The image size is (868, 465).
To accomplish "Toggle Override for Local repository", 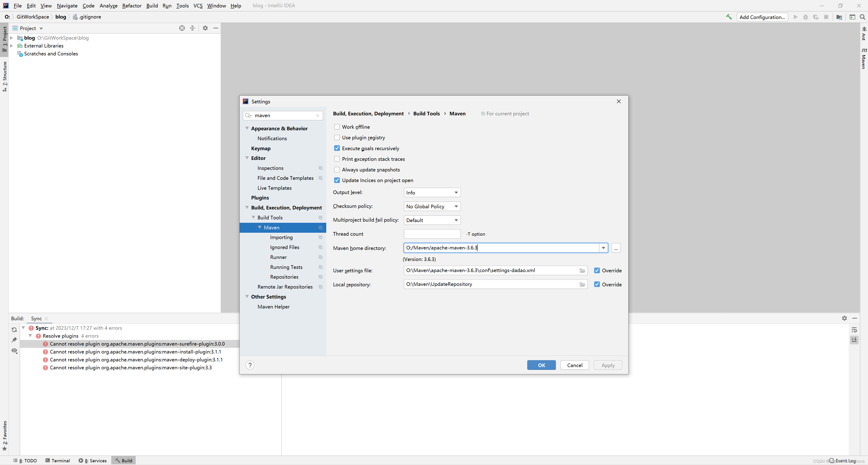I will click(x=597, y=284).
